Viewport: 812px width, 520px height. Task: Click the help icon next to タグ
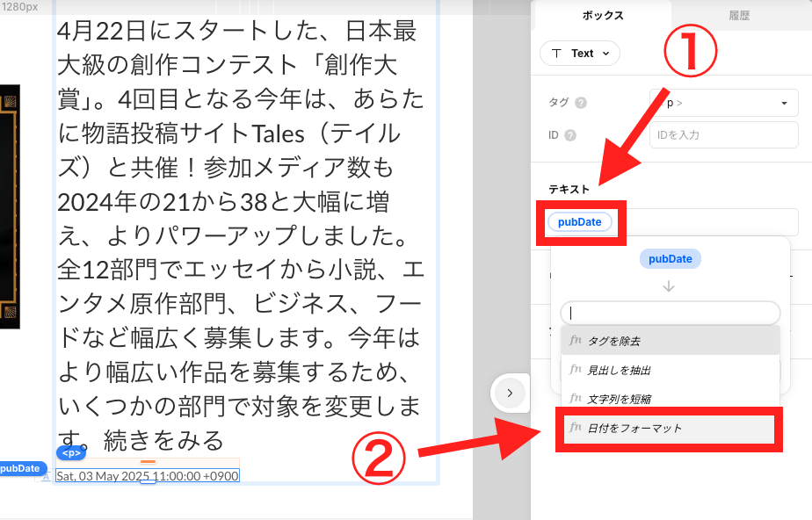pyautogui.click(x=581, y=103)
